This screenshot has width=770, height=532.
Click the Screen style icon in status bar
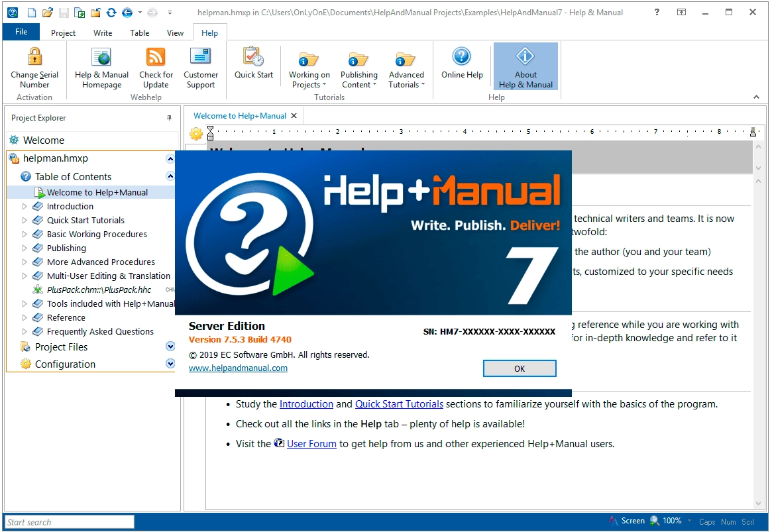[x=613, y=521]
